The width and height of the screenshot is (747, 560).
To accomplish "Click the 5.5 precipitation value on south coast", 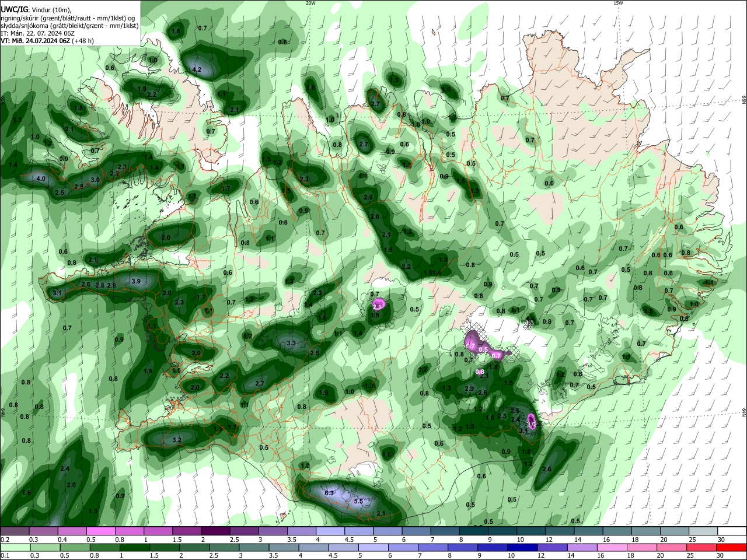I will point(359,501).
